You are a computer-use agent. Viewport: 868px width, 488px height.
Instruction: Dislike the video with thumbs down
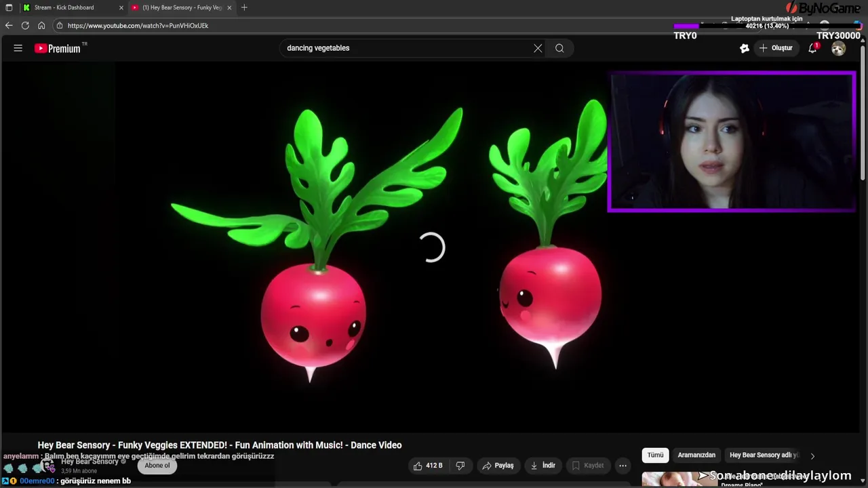tap(460, 466)
